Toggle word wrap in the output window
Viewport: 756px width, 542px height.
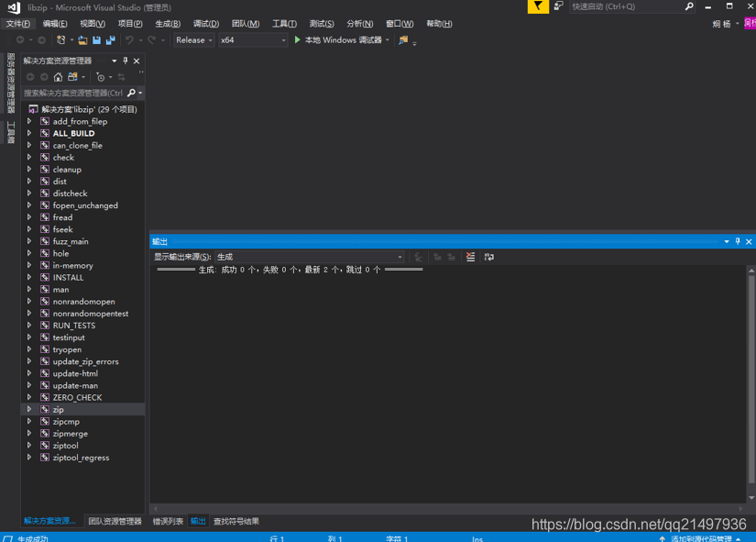click(x=489, y=257)
